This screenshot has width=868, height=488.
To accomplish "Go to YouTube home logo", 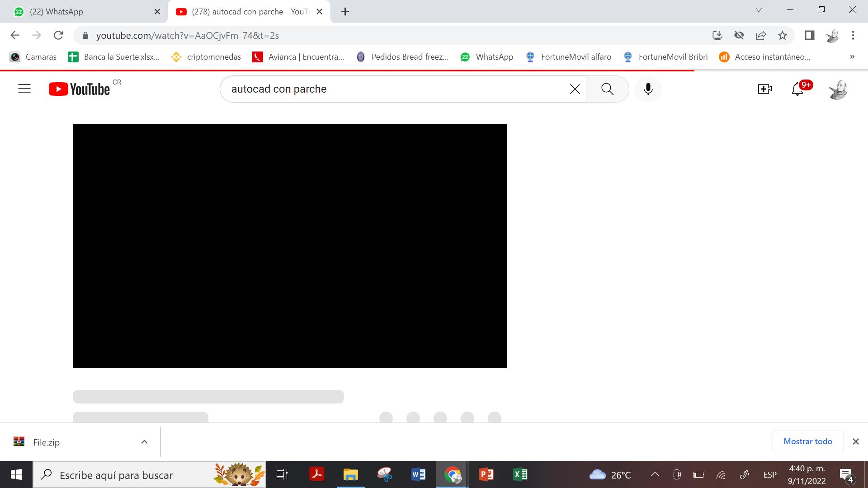I will pyautogui.click(x=80, y=89).
